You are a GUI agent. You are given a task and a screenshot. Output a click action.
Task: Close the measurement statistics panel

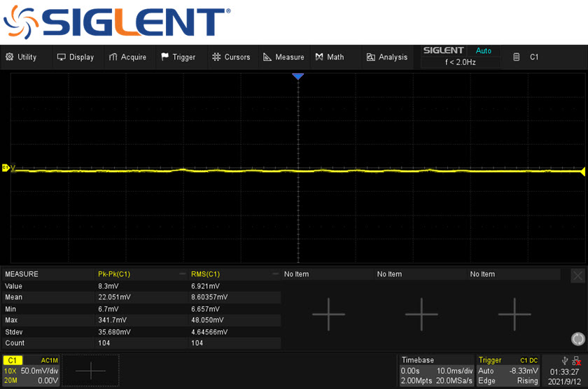(x=577, y=276)
